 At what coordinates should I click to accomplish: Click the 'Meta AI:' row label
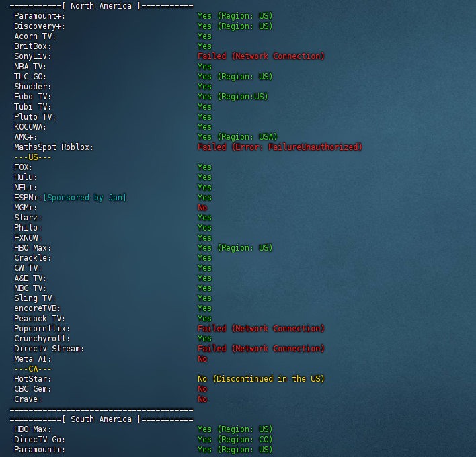coord(32,359)
